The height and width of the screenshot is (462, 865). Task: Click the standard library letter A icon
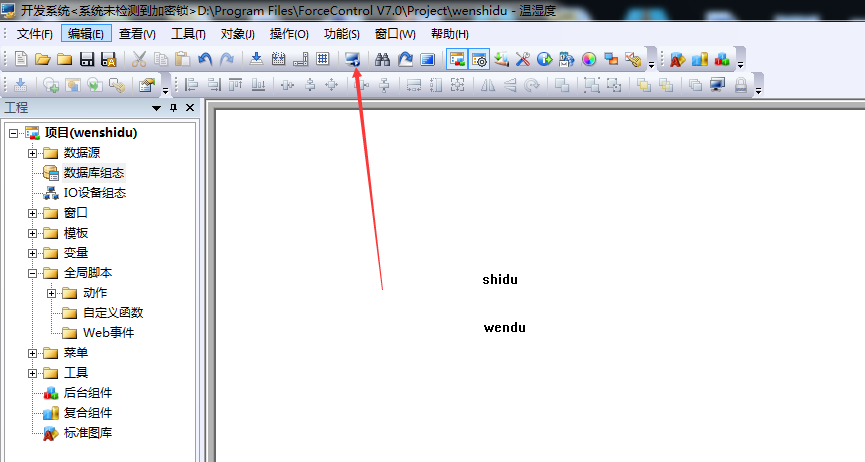pos(677,59)
